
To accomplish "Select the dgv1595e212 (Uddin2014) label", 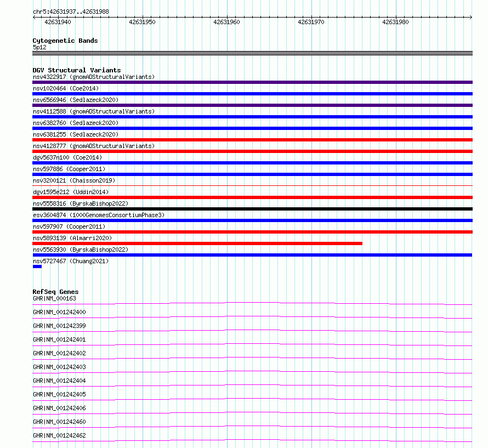I will [x=71, y=192].
